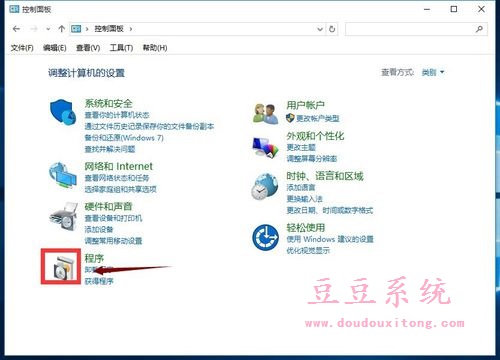Minimize the Control Panel window
The height and width of the screenshot is (360, 500).
point(427,9)
